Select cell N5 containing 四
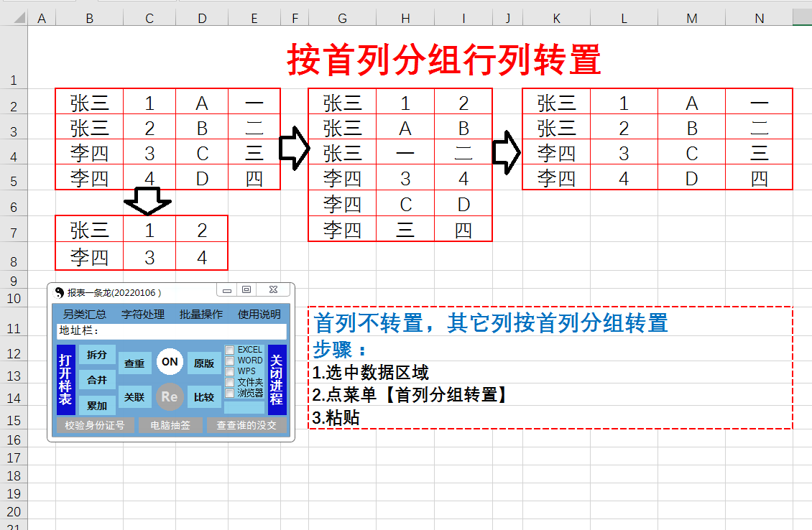 tap(759, 178)
